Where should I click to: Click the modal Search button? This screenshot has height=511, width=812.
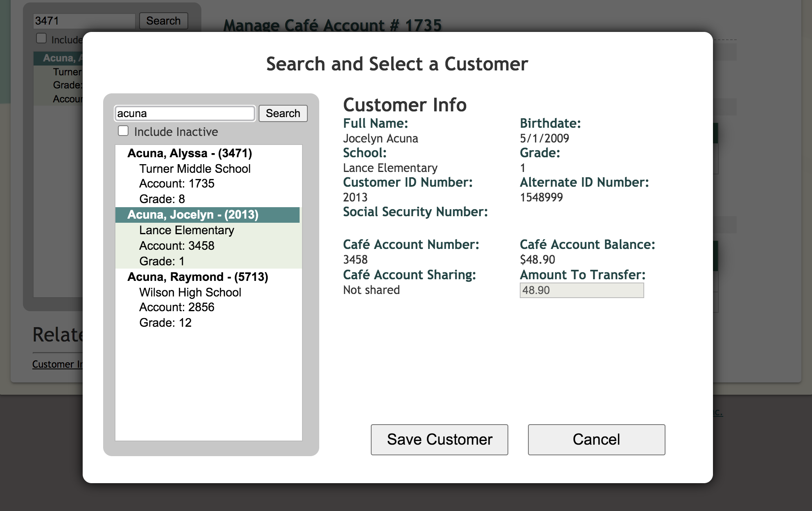(283, 113)
